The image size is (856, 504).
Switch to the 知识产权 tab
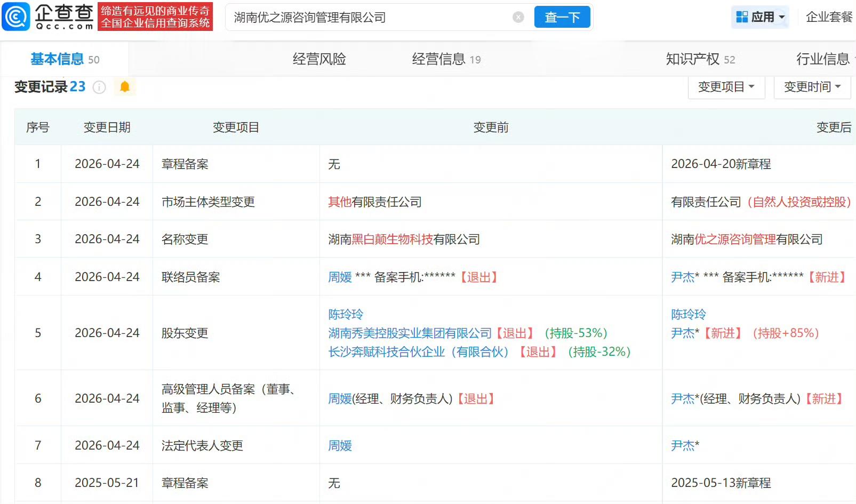coord(700,59)
